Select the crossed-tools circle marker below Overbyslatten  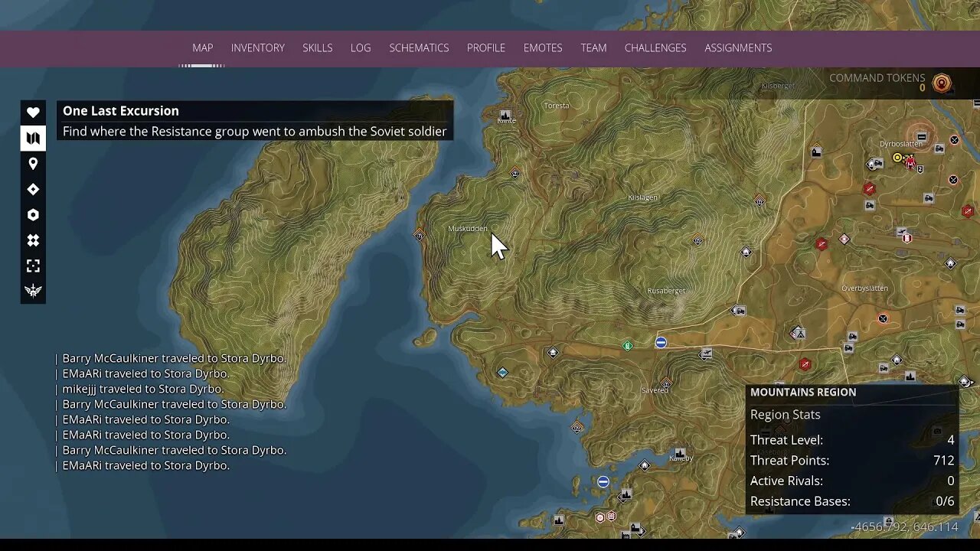point(883,318)
